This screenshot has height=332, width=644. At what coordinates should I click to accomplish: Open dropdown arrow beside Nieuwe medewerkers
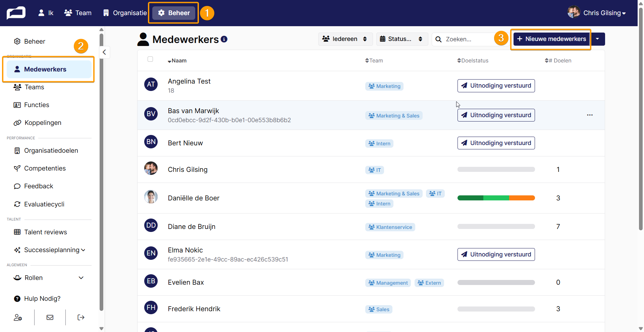pos(597,39)
